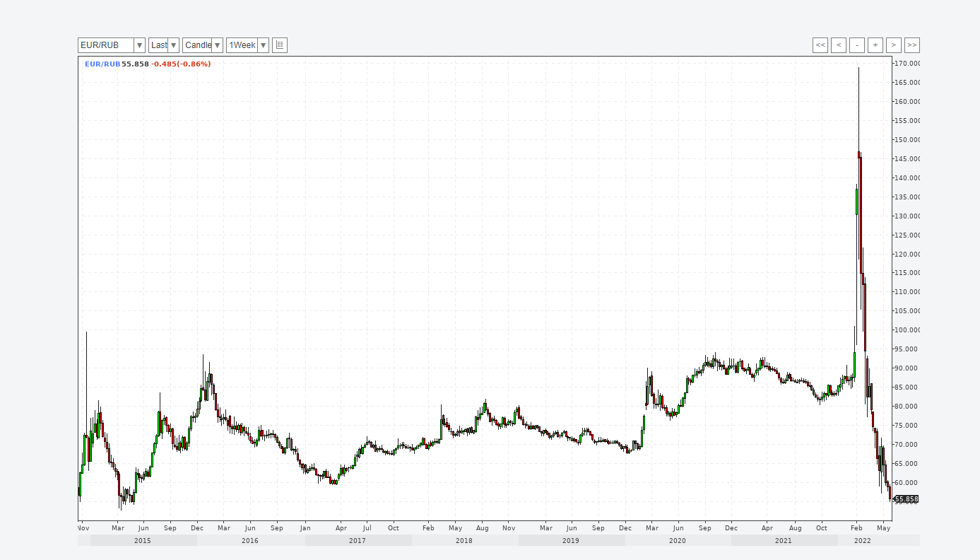Image resolution: width=980 pixels, height=560 pixels.
Task: Open the EUR/RUB currency pair dropdown
Action: [x=111, y=45]
